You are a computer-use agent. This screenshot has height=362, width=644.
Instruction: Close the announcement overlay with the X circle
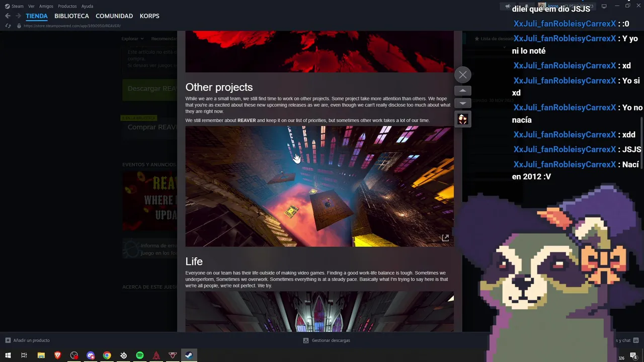coord(463,75)
